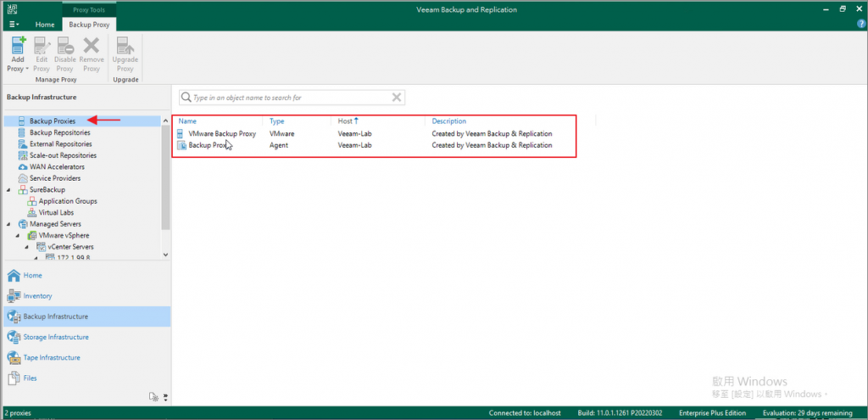Click the Backup Repositories tree icon
Viewport: 868px width, 420px height.
[22, 132]
